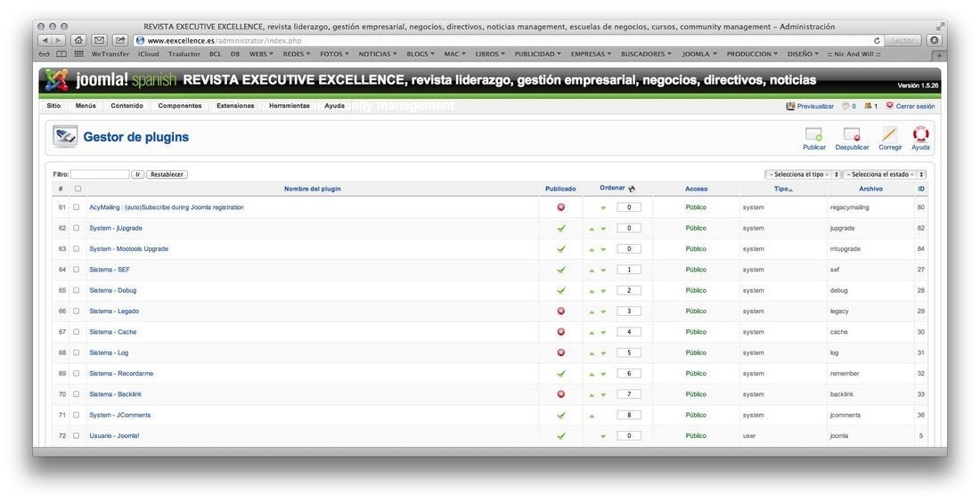Screen dimensions: 980x502
Task: Click the Safari mail page icon
Action: [x=99, y=41]
